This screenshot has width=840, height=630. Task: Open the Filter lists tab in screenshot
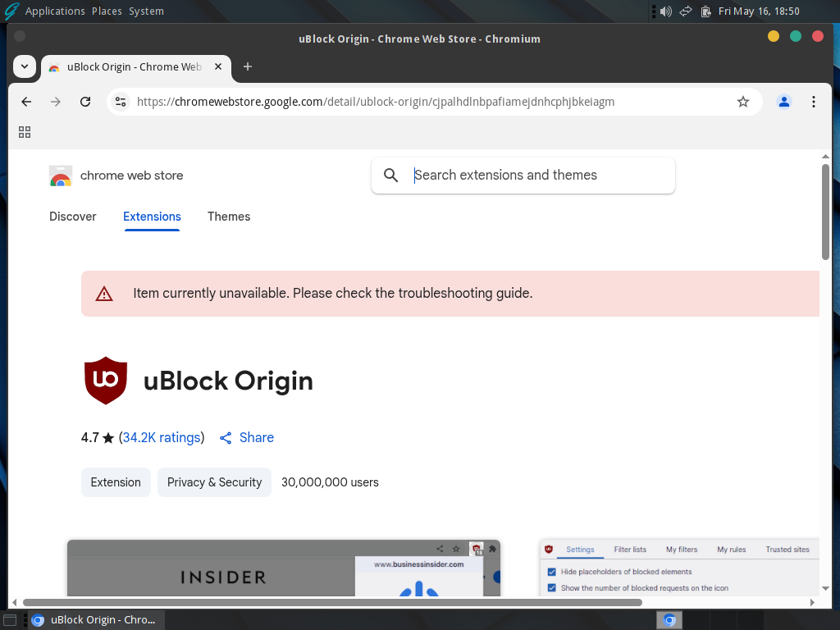[x=630, y=550]
